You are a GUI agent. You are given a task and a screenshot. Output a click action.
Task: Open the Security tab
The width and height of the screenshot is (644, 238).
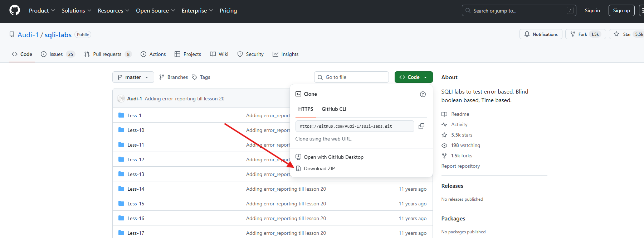click(250, 54)
